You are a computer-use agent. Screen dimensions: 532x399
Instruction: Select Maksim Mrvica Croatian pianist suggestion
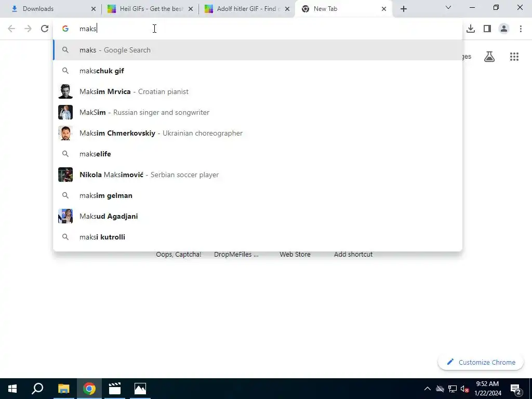pos(258,91)
